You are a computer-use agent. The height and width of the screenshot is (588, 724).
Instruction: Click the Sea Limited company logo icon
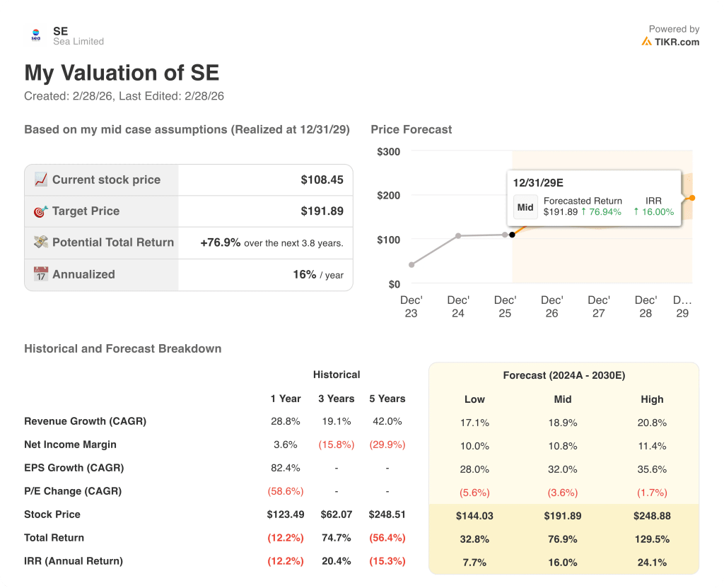coord(36,36)
